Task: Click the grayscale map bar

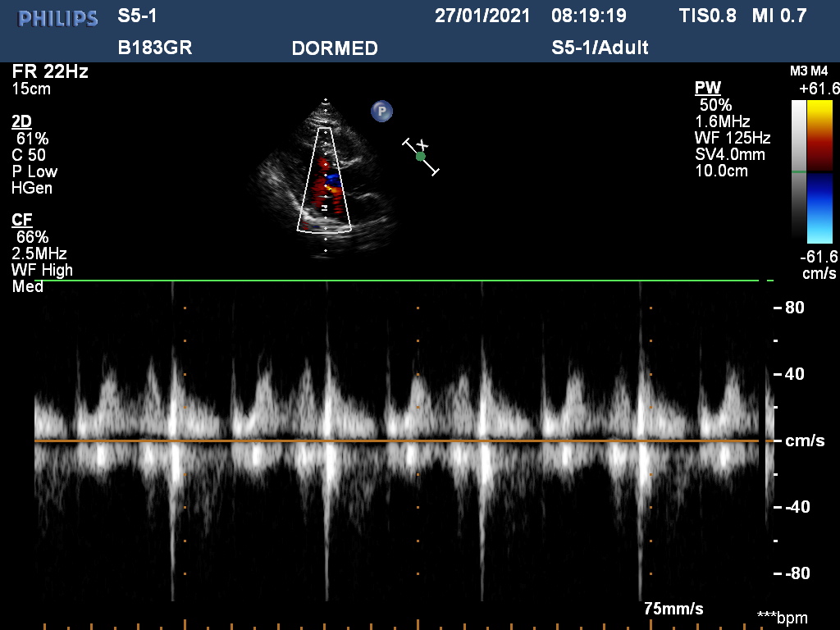Action: tap(798, 171)
